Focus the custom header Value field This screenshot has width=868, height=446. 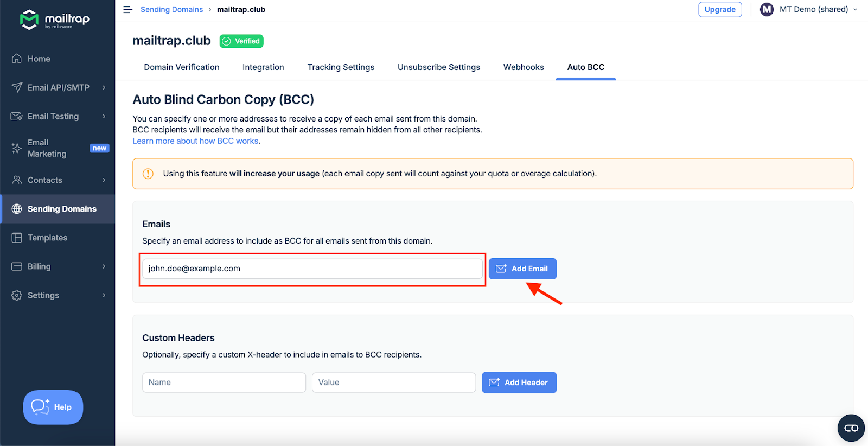click(x=394, y=383)
